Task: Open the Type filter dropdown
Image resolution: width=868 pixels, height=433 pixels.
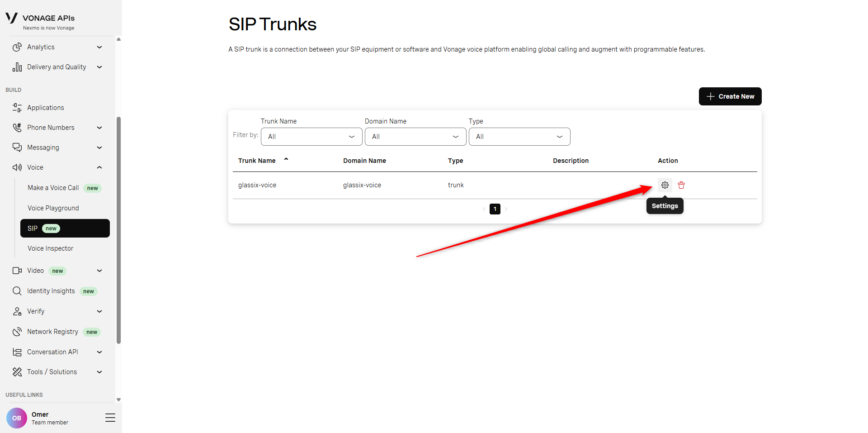Action: [x=519, y=137]
